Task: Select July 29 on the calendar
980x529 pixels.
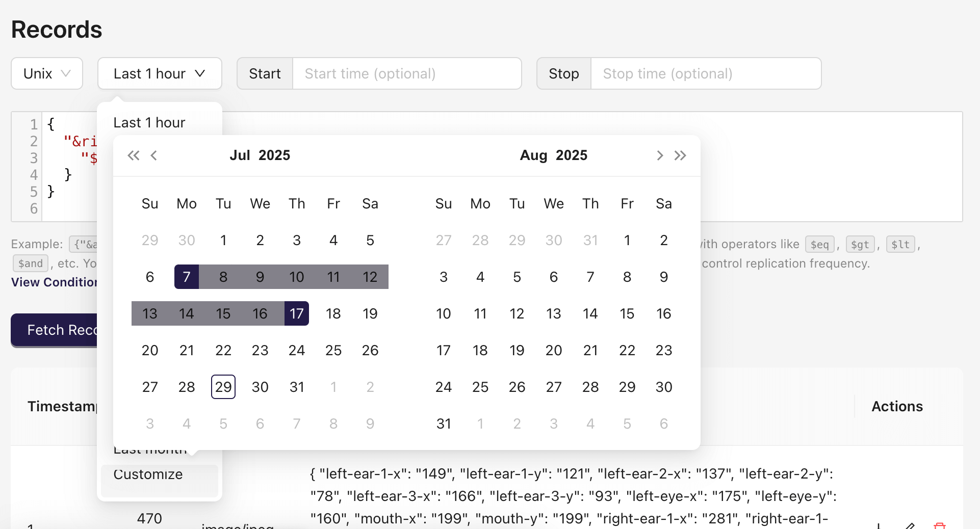Action: coord(223,387)
